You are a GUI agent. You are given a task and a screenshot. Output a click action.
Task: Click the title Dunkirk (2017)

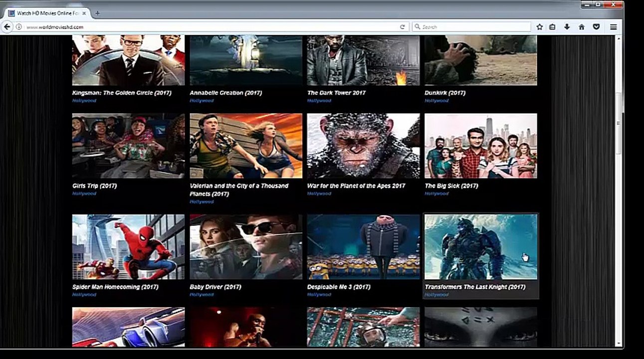(x=445, y=93)
